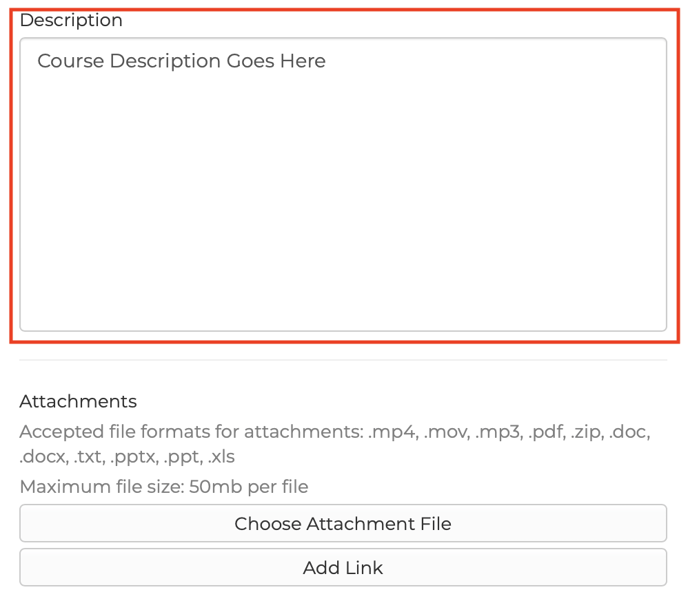Click the '.pdf' format text
This screenshot has width=688, height=614.
click(547, 433)
